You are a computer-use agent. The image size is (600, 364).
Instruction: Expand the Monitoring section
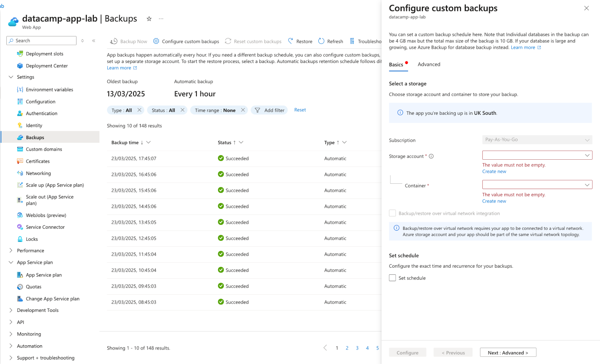click(10, 334)
